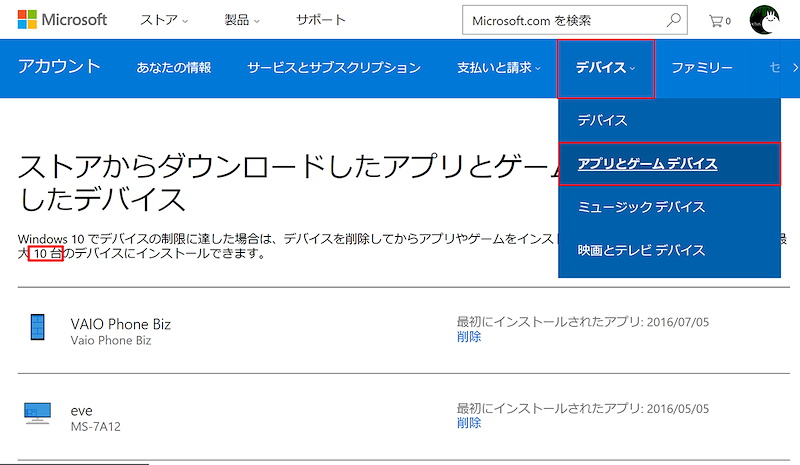Open the shopping cart
This screenshot has width=800, height=465.
tap(719, 21)
